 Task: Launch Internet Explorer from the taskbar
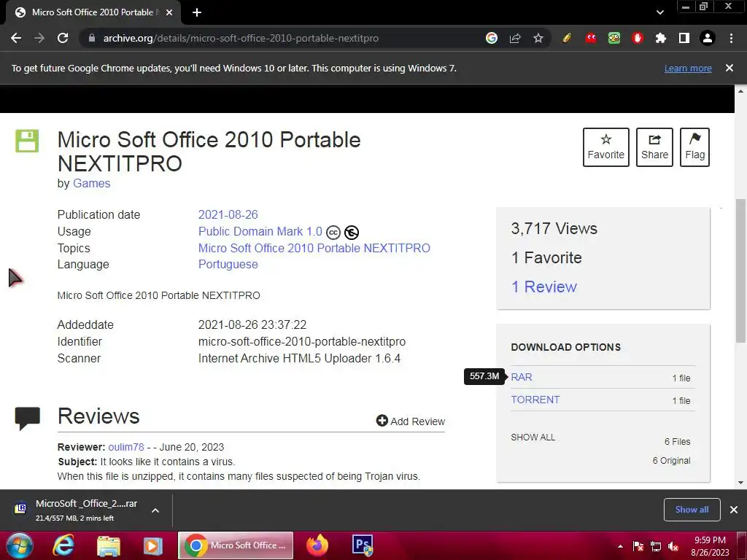63,545
